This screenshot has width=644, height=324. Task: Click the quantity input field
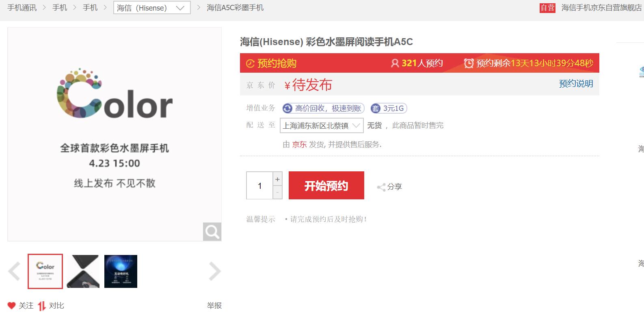point(259,186)
